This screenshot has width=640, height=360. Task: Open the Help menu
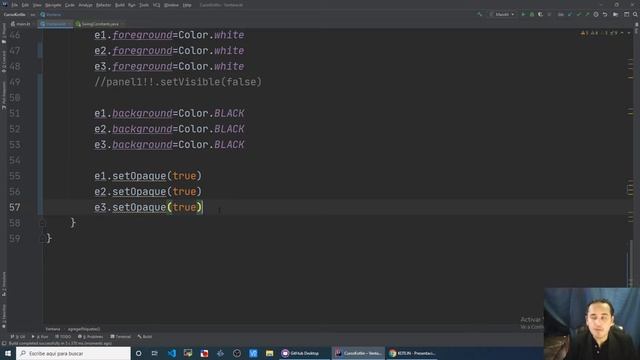coord(187,5)
